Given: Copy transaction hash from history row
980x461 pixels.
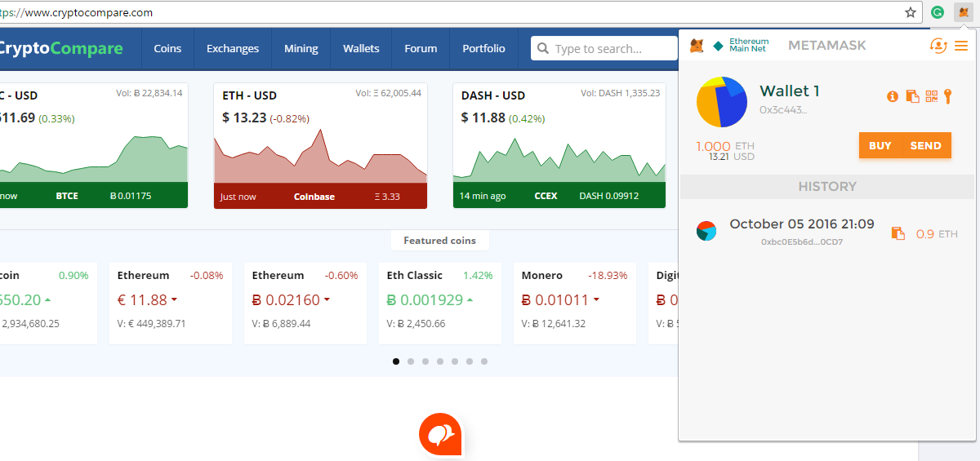Looking at the screenshot, I should pos(898,233).
